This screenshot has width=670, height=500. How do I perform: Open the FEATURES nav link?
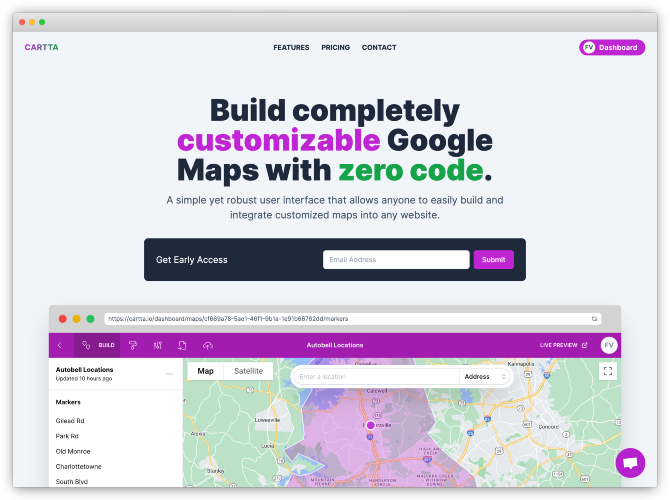[291, 47]
